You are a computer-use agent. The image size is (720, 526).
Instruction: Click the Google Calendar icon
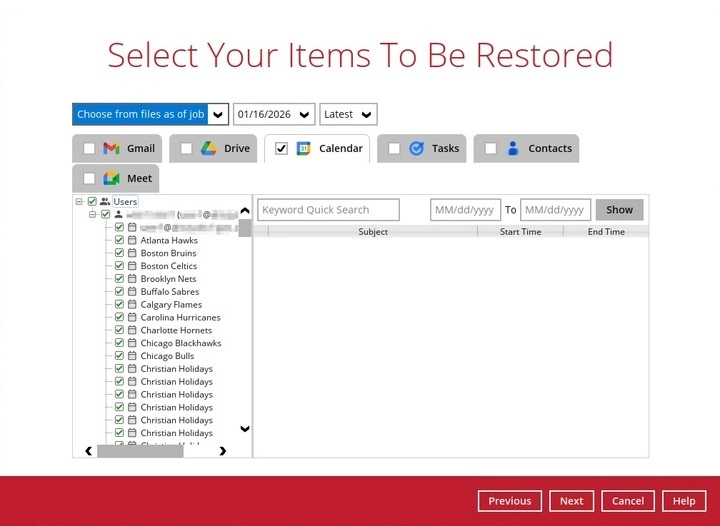pos(304,149)
